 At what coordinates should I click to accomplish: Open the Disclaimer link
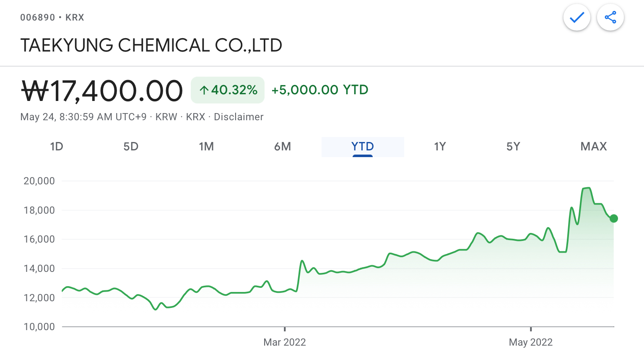tap(239, 117)
